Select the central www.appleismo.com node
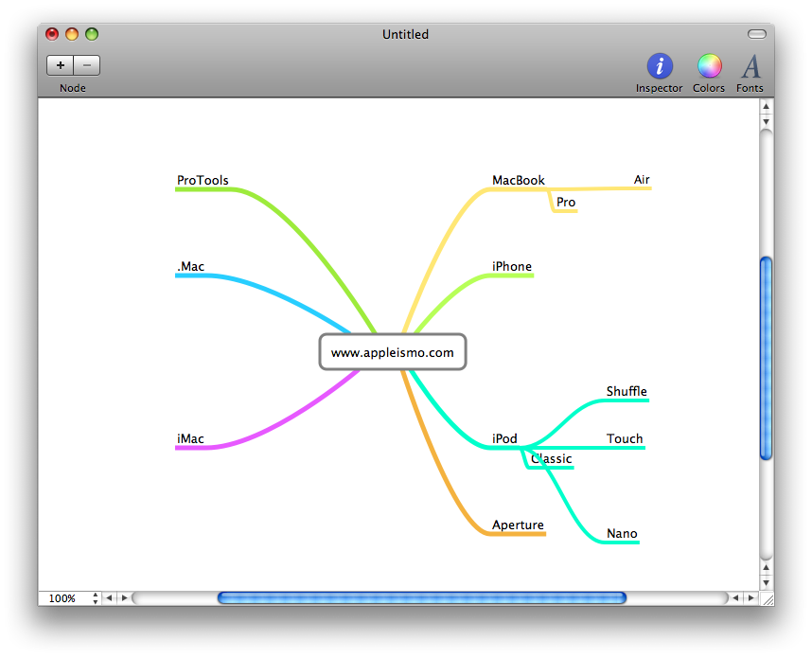The image size is (812, 658). [393, 352]
